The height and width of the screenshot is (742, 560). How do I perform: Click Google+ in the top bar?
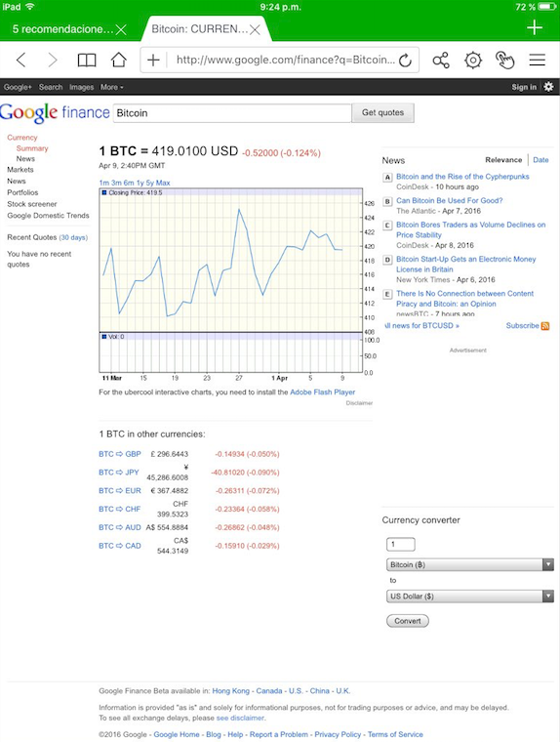(x=18, y=87)
